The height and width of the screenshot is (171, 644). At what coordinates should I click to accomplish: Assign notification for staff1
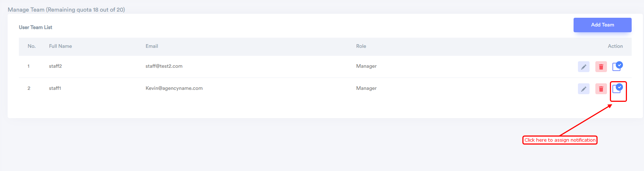click(x=617, y=88)
